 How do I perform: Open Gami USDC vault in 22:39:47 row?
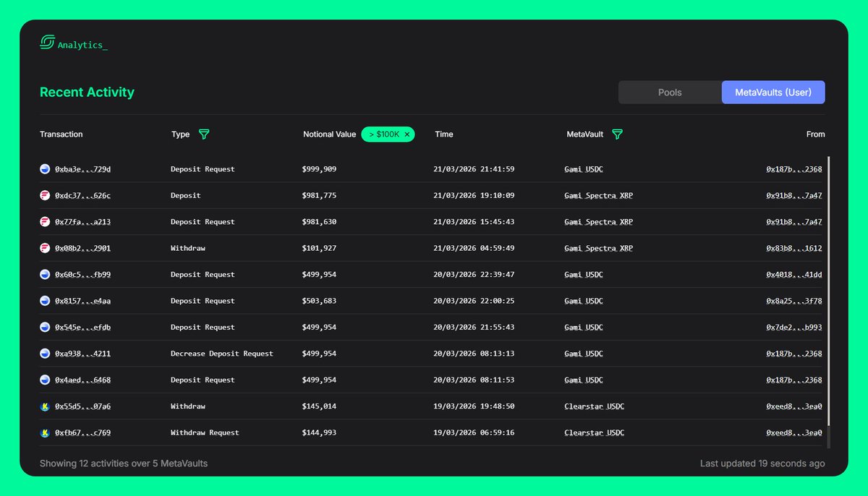click(584, 275)
